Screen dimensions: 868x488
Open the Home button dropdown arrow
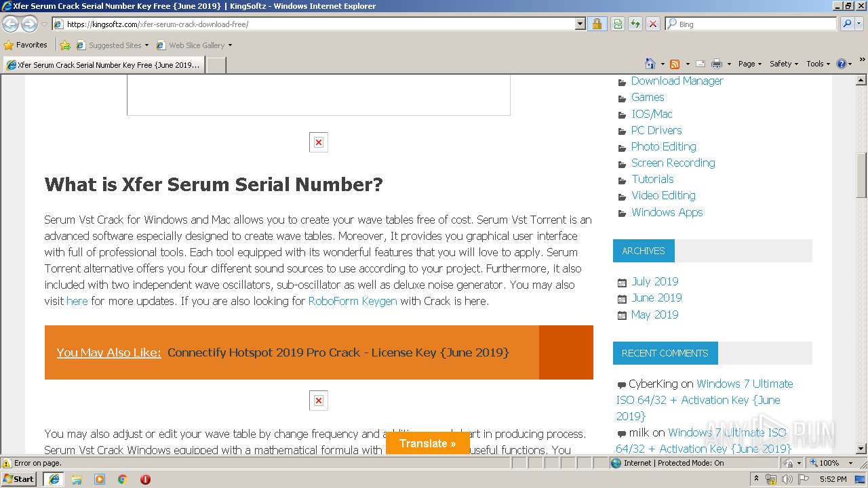pyautogui.click(x=663, y=64)
